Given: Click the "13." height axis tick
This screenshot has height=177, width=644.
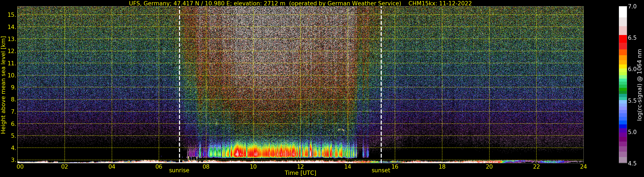Looking at the screenshot, I should pyautogui.click(x=12, y=39).
